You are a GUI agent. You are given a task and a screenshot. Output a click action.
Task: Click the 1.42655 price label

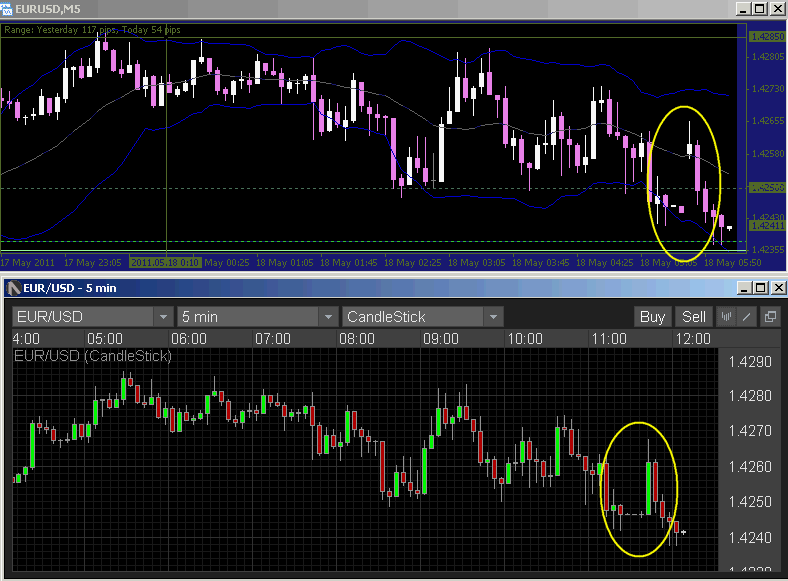pyautogui.click(x=768, y=121)
